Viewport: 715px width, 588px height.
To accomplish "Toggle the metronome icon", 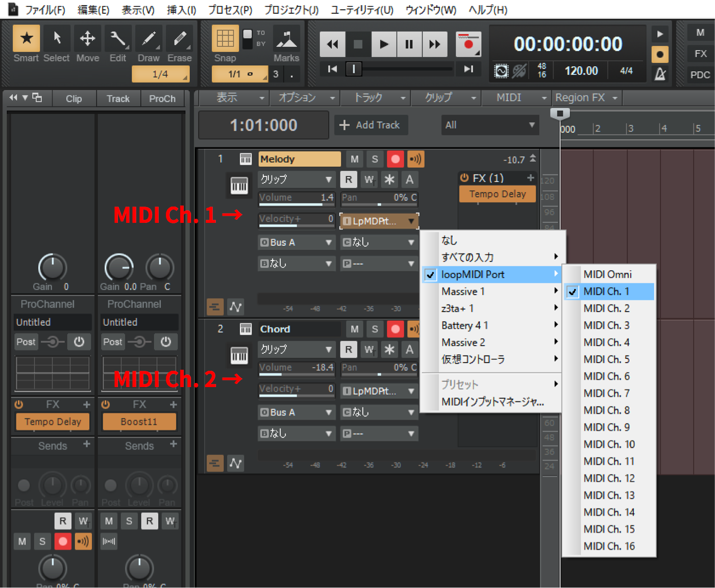I will click(x=659, y=74).
